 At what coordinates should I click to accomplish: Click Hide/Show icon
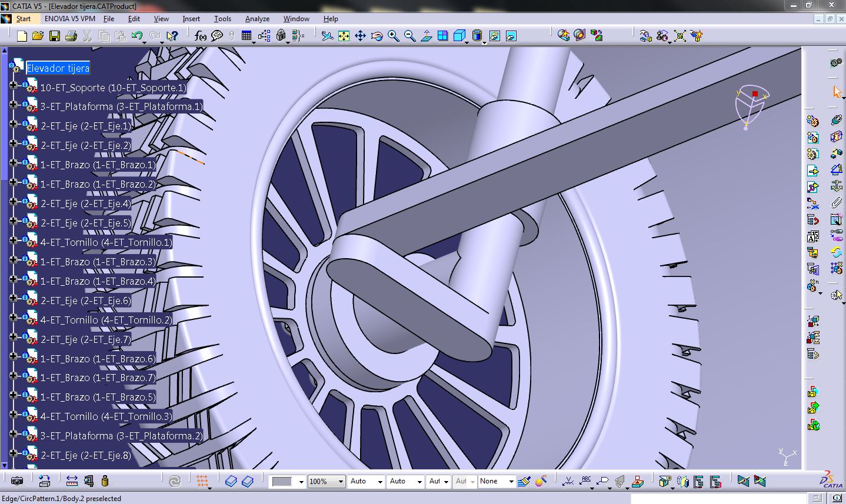[495, 36]
